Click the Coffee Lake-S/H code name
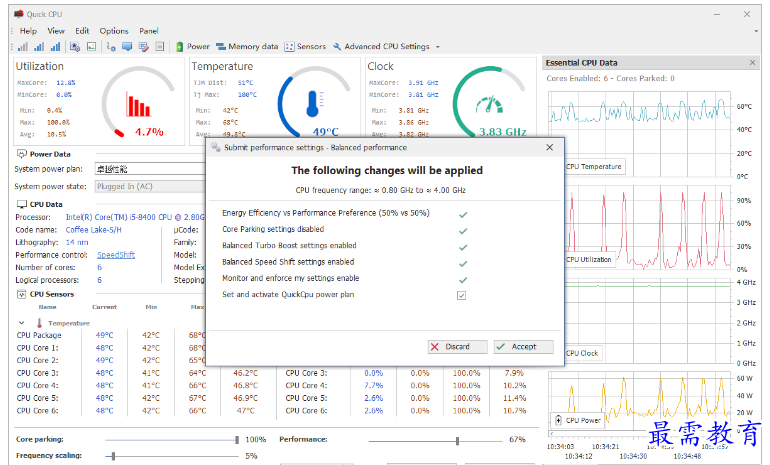Screen dimensions: 770x465 [x=93, y=230]
